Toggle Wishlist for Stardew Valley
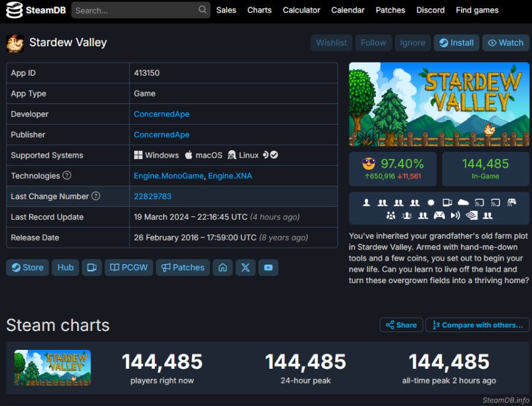Screen dimensions: 532x406 (331, 43)
